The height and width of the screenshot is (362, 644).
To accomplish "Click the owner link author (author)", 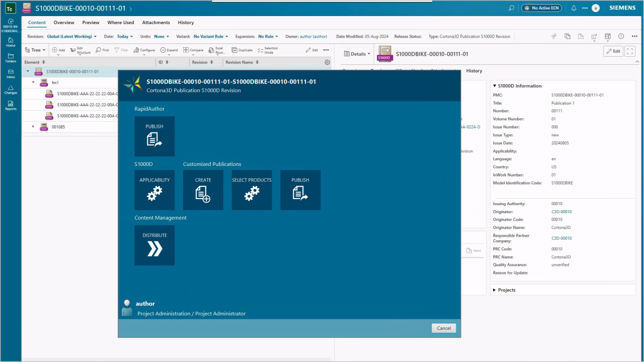I will [313, 37].
